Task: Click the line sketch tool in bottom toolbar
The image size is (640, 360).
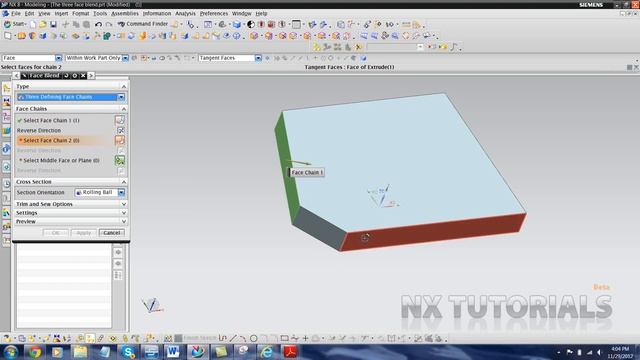Action: [x=233, y=338]
